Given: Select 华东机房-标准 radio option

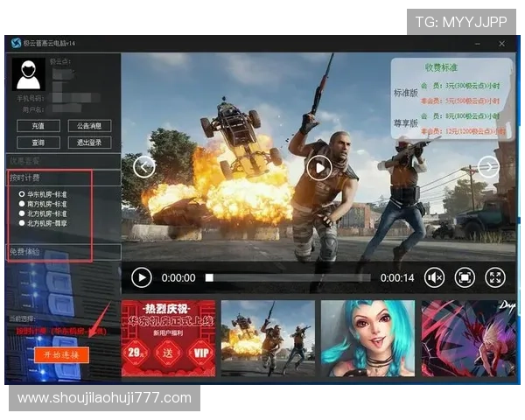Looking at the screenshot, I should pyautogui.click(x=22, y=194).
